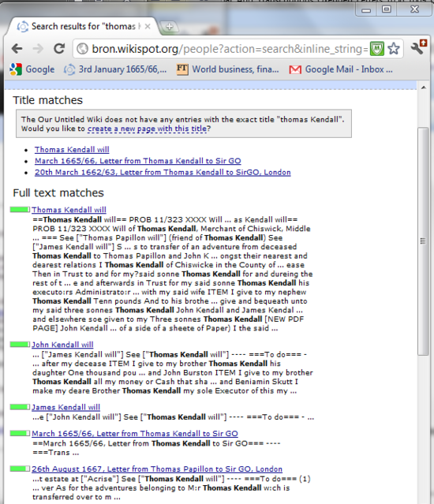434x504 pixels.
Task: Minimize the browser window
Action: click(366, 9)
